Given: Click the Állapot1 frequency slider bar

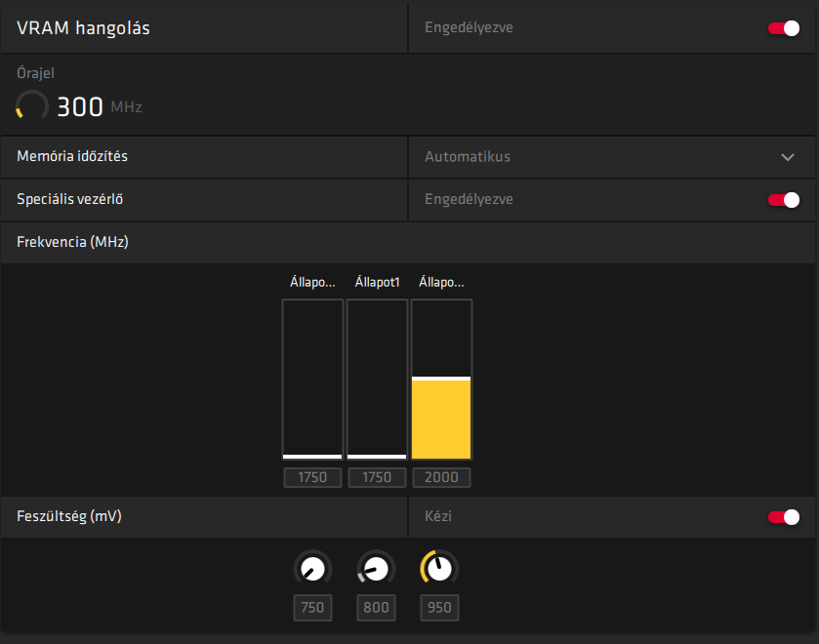Looking at the screenshot, I should (x=377, y=380).
